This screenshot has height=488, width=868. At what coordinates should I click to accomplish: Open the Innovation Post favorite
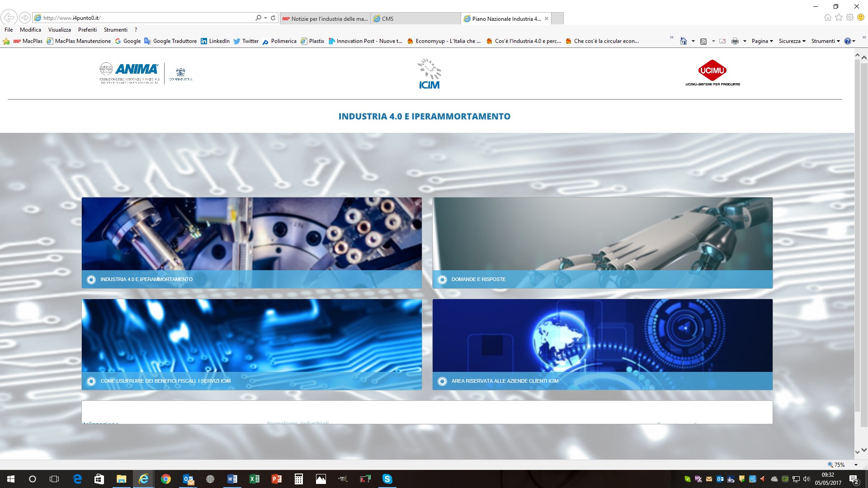[x=365, y=41]
